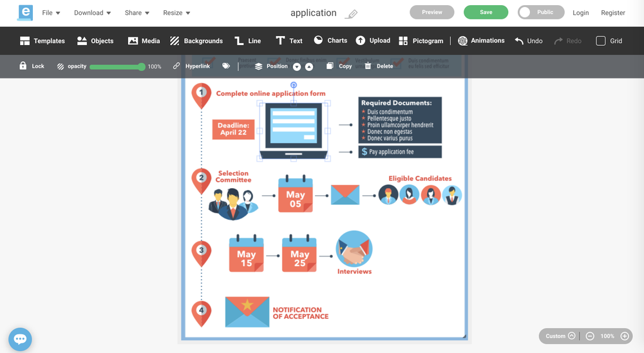Select the Required Documents heading
644x353 pixels.
(x=396, y=102)
